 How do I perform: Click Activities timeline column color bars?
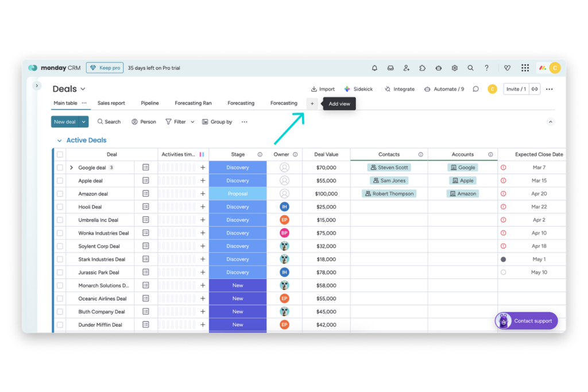click(202, 154)
